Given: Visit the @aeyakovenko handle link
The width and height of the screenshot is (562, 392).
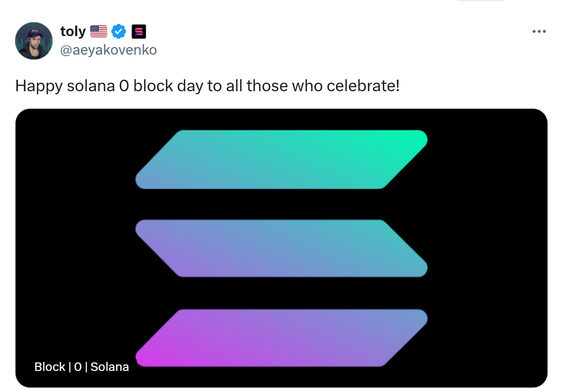Looking at the screenshot, I should coord(108,50).
